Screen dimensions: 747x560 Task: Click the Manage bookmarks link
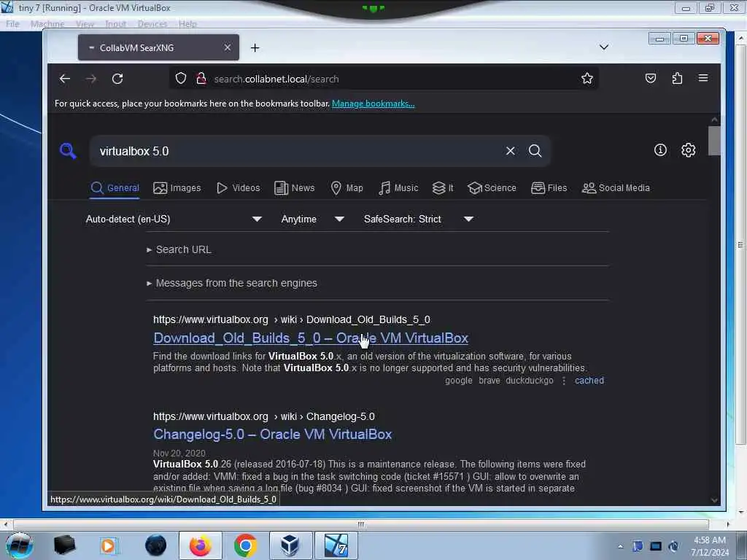pos(373,104)
